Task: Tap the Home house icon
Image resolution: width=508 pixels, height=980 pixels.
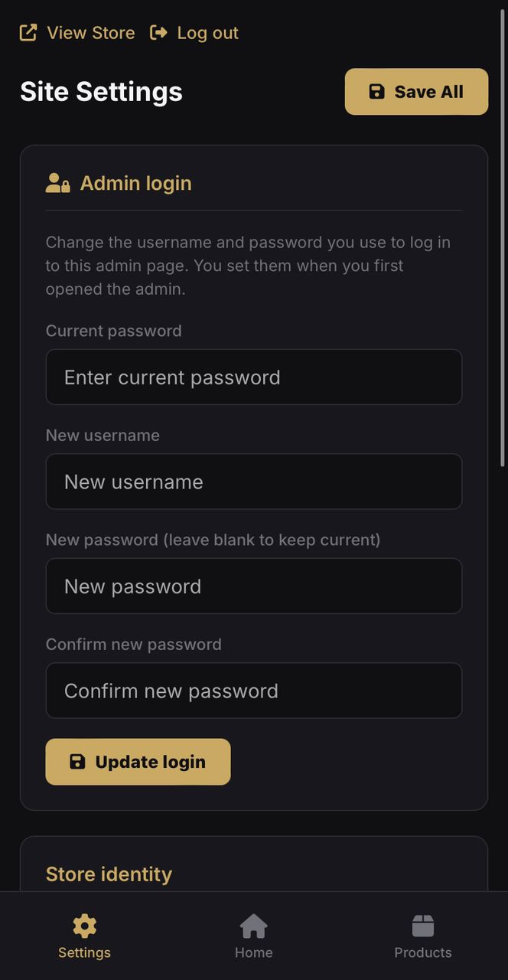Action: 253,925
